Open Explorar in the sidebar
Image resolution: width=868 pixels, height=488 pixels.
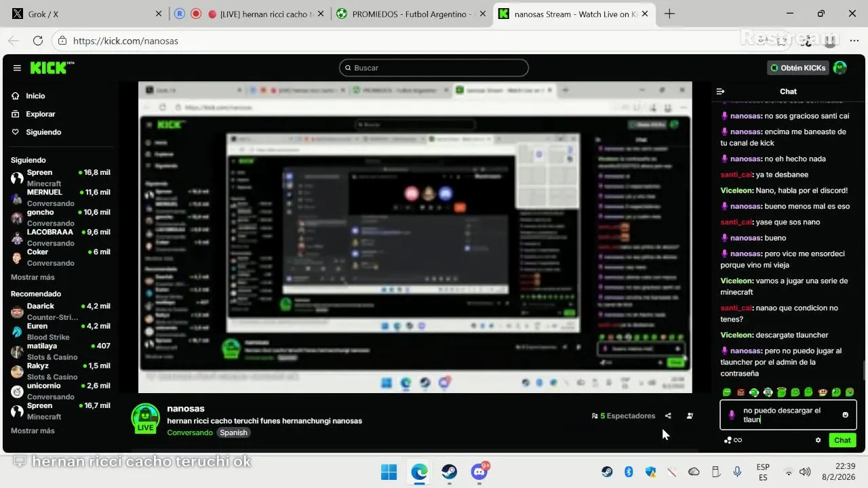(x=33, y=114)
